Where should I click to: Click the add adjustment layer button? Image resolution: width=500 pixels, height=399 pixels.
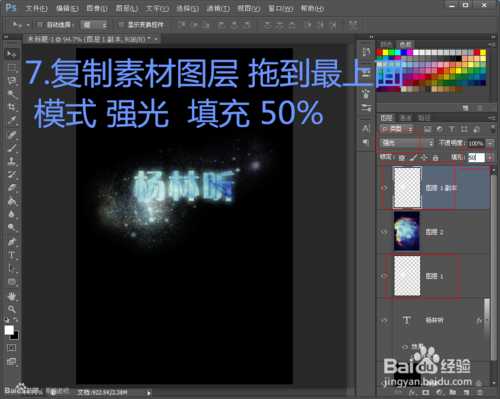(439, 392)
